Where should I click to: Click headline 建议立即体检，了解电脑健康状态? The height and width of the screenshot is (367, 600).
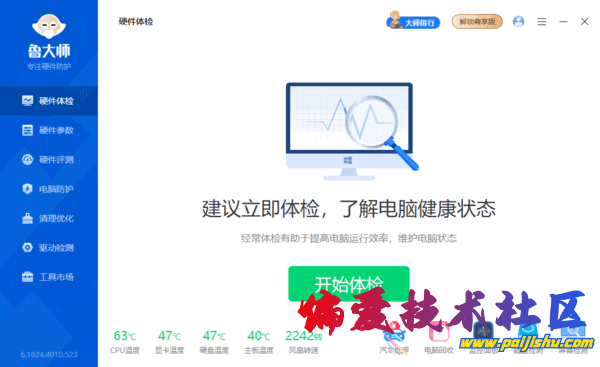[x=349, y=209]
